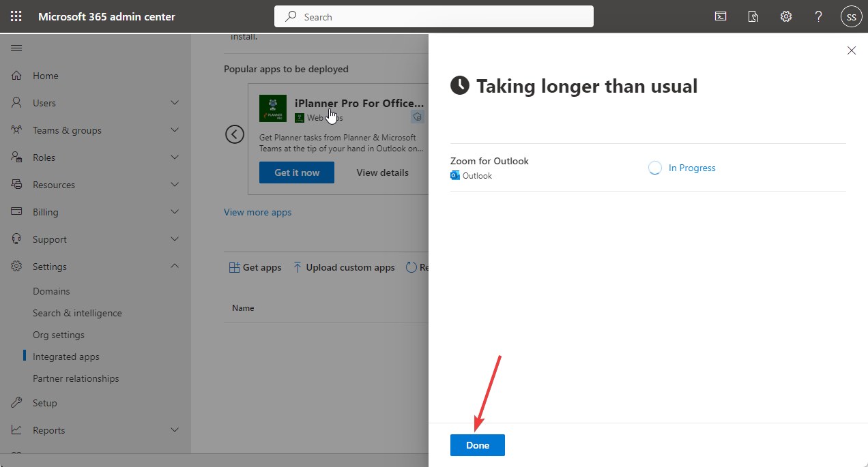
Task: Open View more apps link
Action: point(257,212)
